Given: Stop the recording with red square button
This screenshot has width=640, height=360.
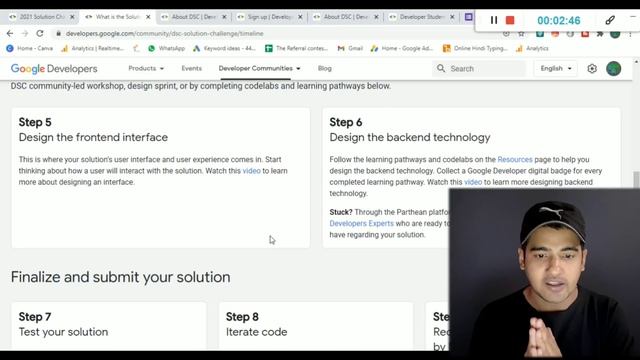Looking at the screenshot, I should tap(510, 20).
